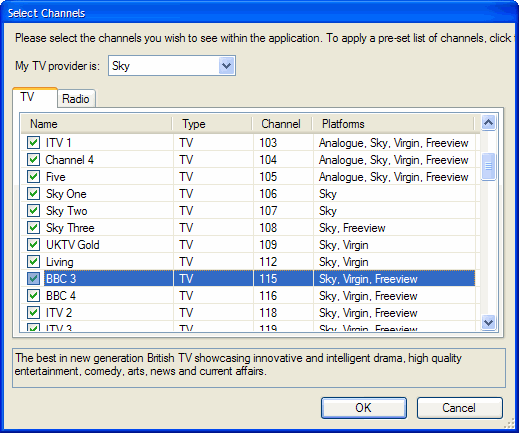Select the Channel 4 row name

70,160
